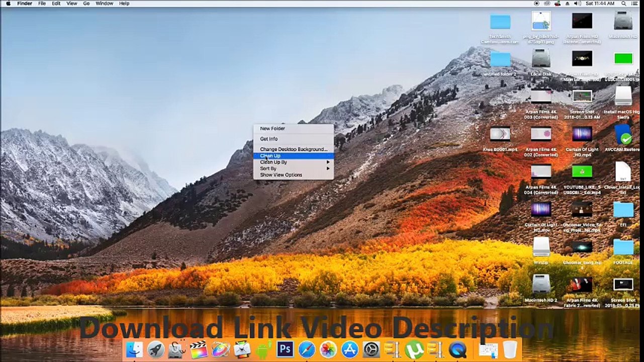Choose Clean Up in context menu
This screenshot has height=362, width=644.
pos(294,156)
